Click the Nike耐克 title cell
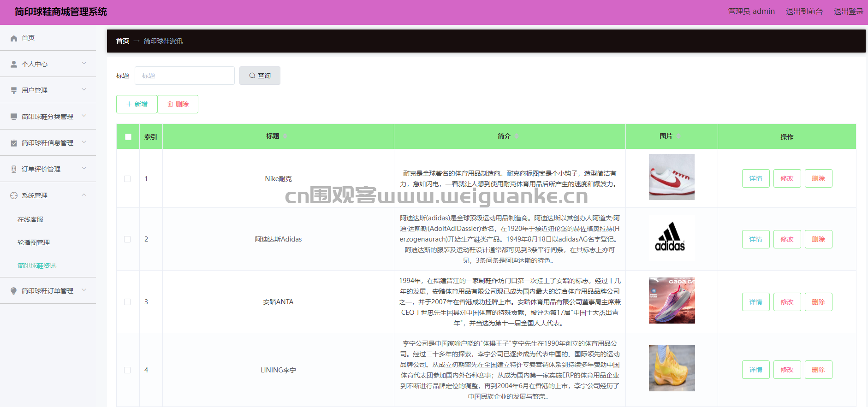 [x=278, y=179]
